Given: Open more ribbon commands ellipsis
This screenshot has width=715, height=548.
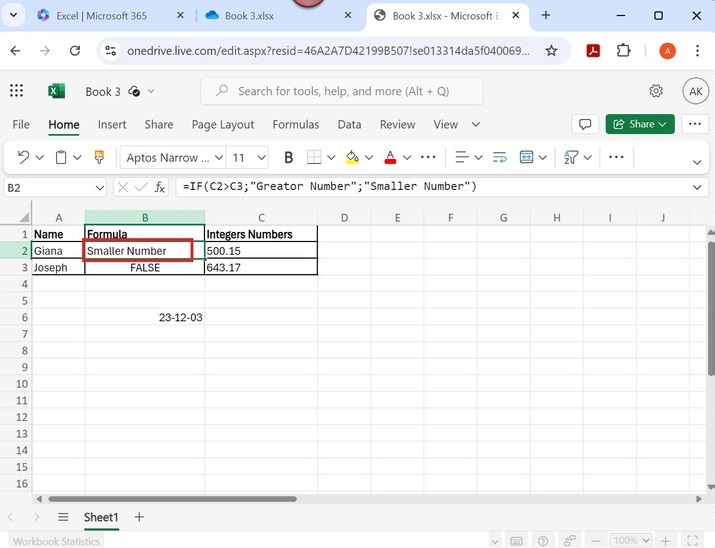Looking at the screenshot, I should pyautogui.click(x=616, y=157).
